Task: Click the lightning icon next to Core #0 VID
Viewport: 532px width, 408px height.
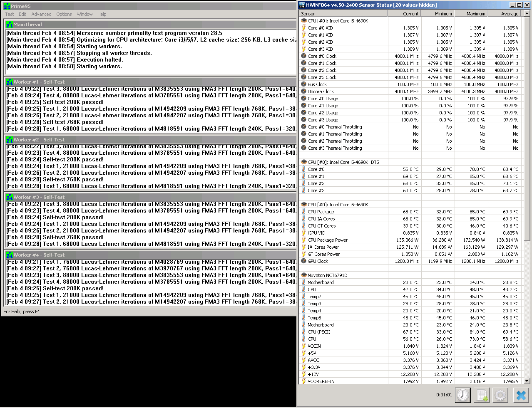Action: click(x=304, y=28)
